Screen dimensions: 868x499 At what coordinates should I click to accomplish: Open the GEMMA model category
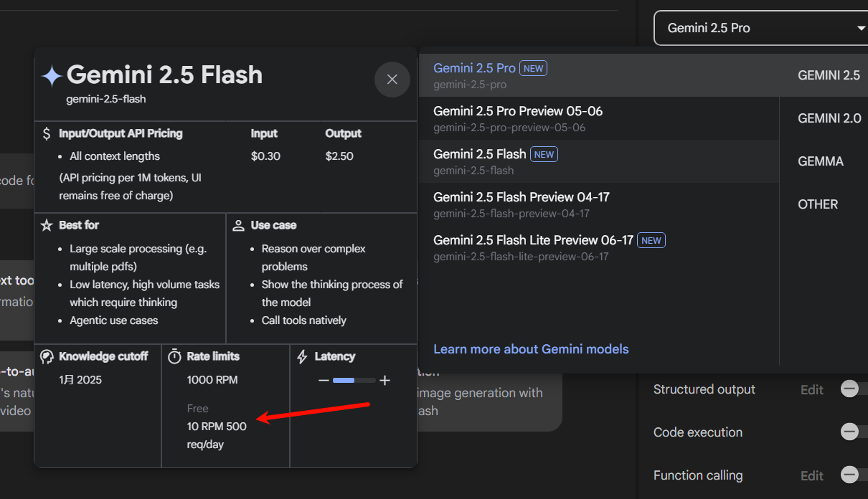pos(821,161)
